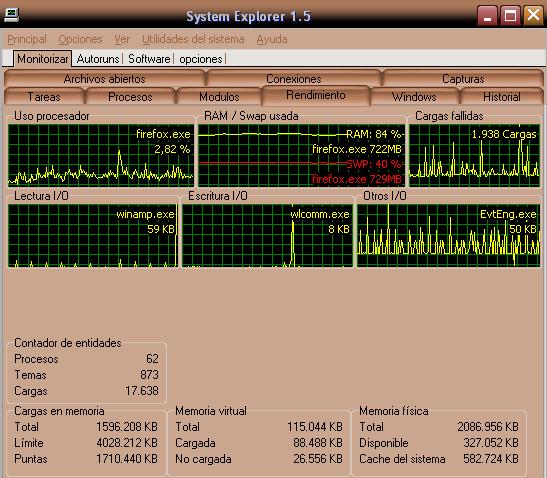
Task: Open the Opciones menu
Action: pyautogui.click(x=80, y=39)
